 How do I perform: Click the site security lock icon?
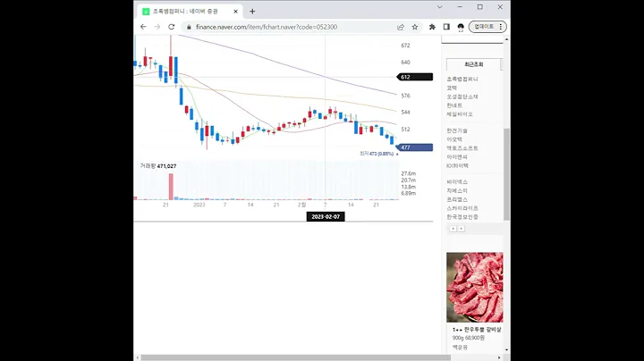(x=189, y=27)
